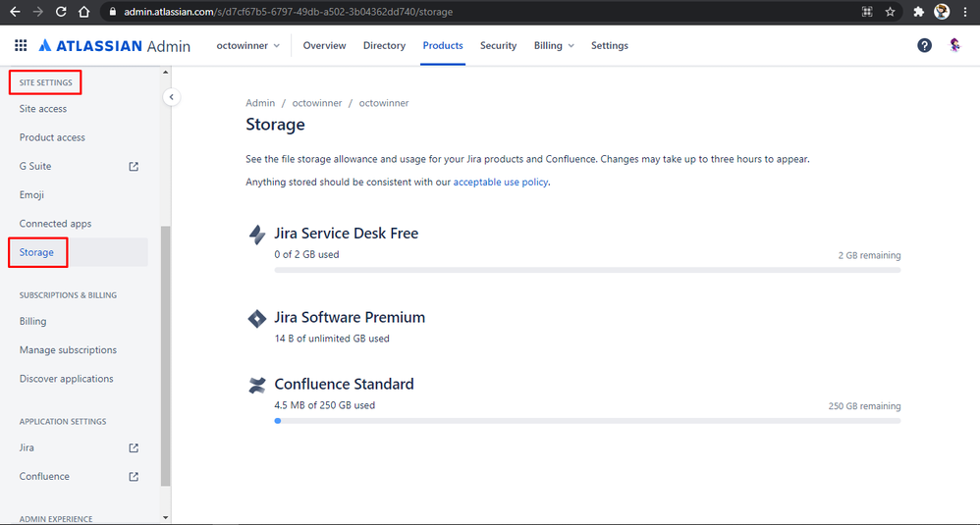
Task: Click the Admin breadcrumb
Action: coord(260,103)
